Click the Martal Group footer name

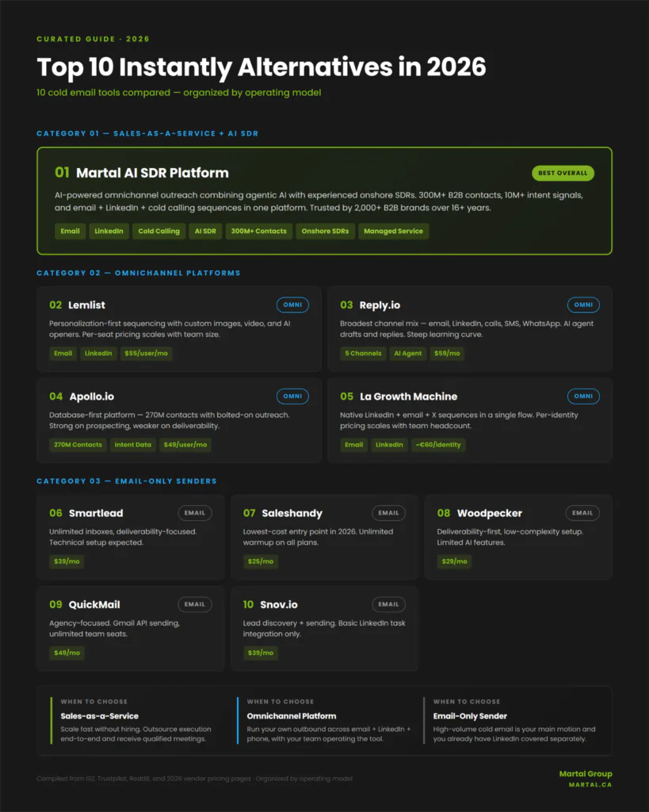point(586,774)
